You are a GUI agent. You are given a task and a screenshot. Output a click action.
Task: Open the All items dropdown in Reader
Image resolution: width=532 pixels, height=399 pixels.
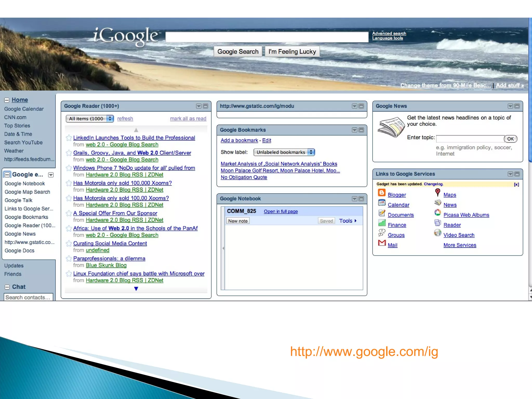tap(90, 119)
